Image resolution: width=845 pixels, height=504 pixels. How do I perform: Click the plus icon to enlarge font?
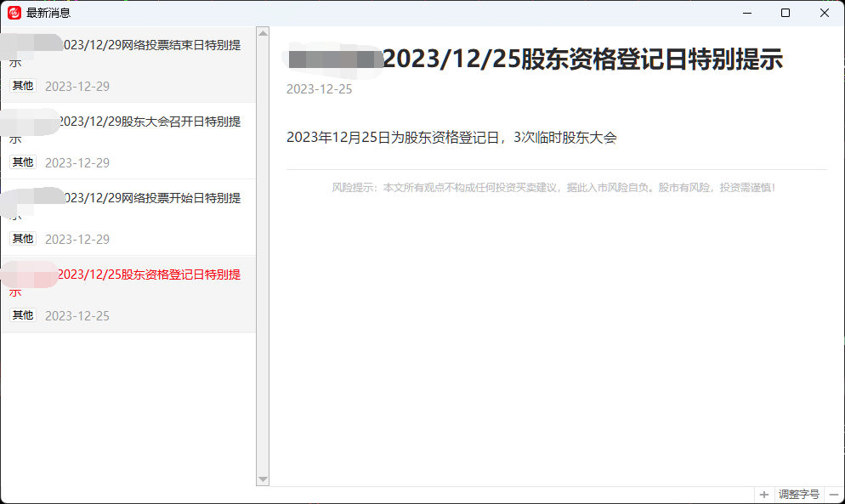point(763,494)
